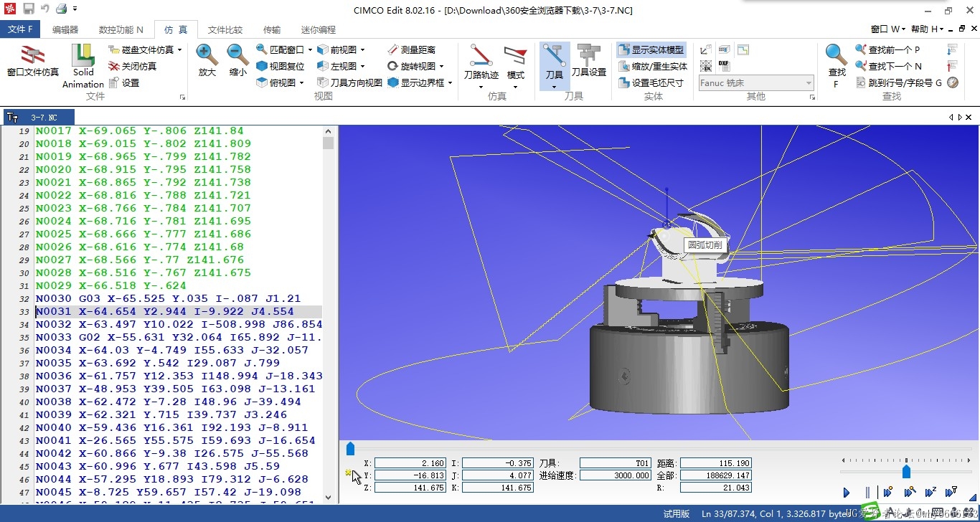Activate 测量距离 measure distance tool
The height and width of the screenshot is (522, 980).
tap(411, 49)
